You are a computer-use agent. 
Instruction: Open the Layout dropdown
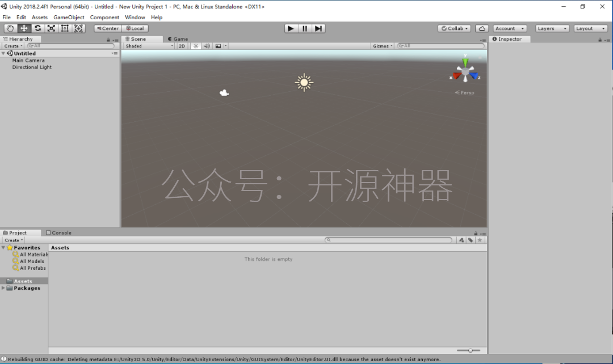tap(590, 28)
